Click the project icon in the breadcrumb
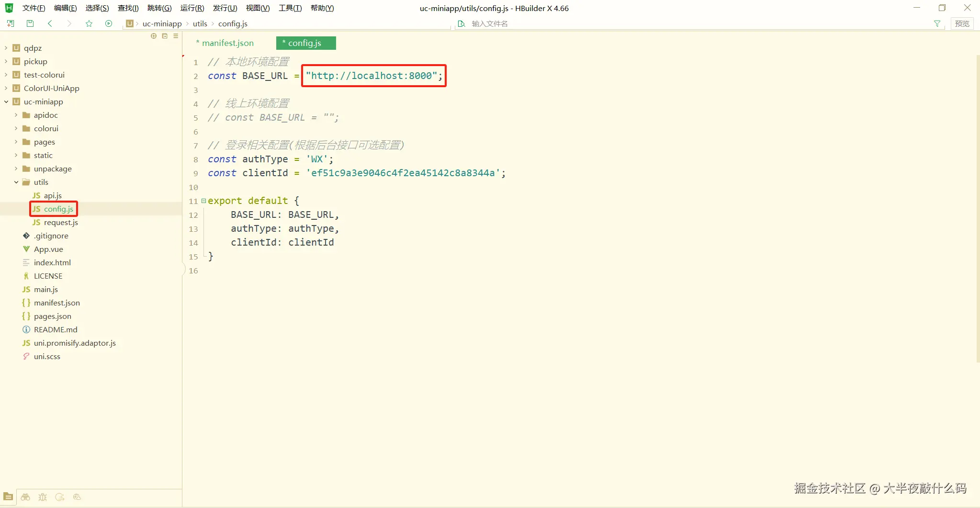980x508 pixels. coord(130,23)
